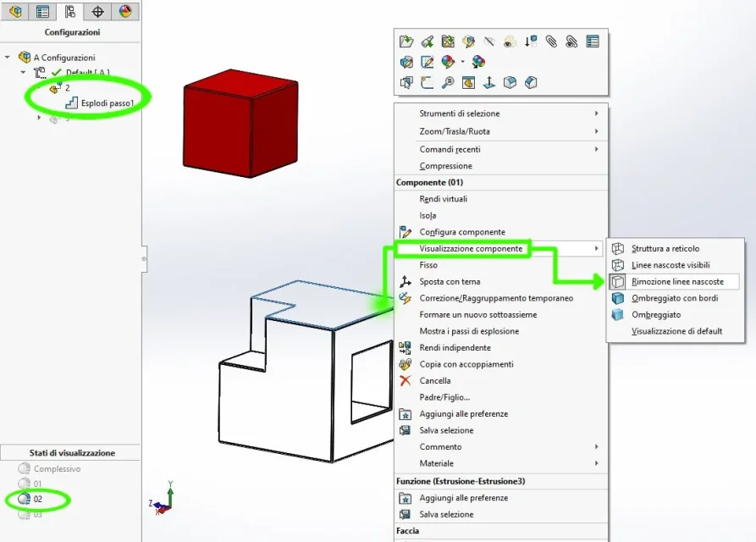Expand the greyed-out node below Esplodi passo1
This screenshot has height=542, width=756.
click(x=39, y=117)
